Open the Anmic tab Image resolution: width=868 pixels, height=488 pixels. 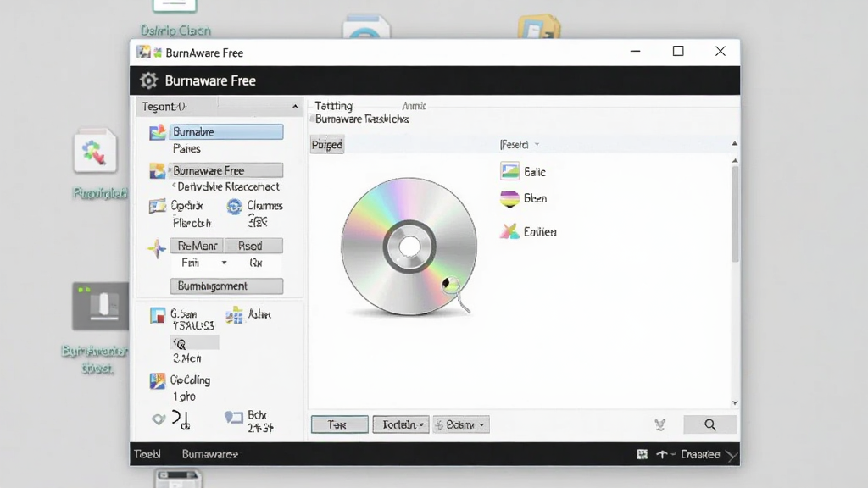point(414,106)
